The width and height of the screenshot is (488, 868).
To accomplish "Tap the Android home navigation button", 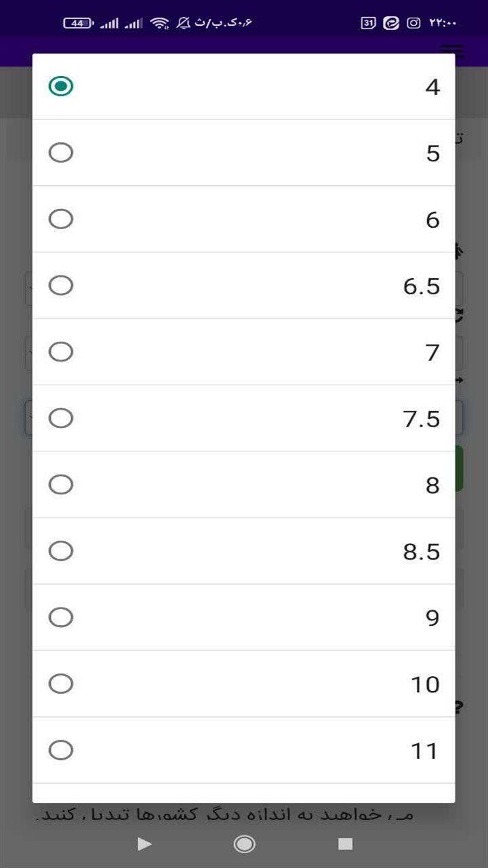I will [x=244, y=844].
